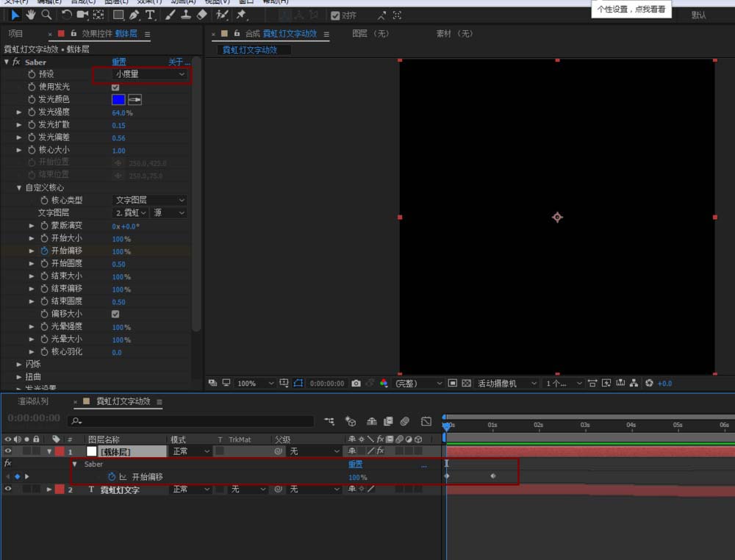Hide the 霓虹灯文字 layer with eye icon

(8, 489)
